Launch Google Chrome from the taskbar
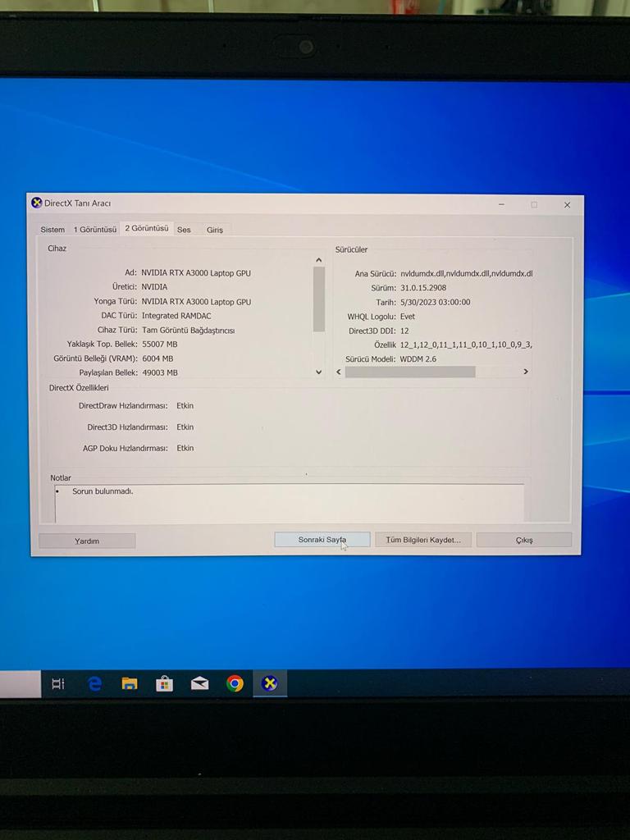Viewport: 630px width, 840px height. coord(235,683)
